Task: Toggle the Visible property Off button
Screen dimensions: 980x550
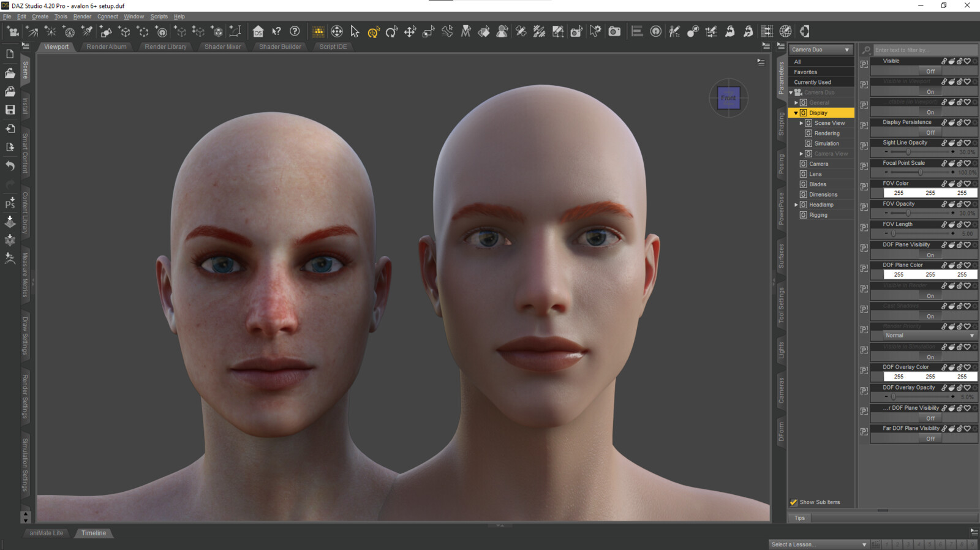Action: click(x=930, y=71)
